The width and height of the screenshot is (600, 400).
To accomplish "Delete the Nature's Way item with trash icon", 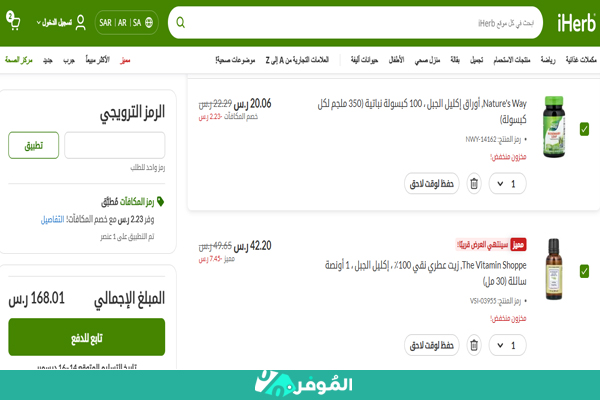I will [x=474, y=183].
